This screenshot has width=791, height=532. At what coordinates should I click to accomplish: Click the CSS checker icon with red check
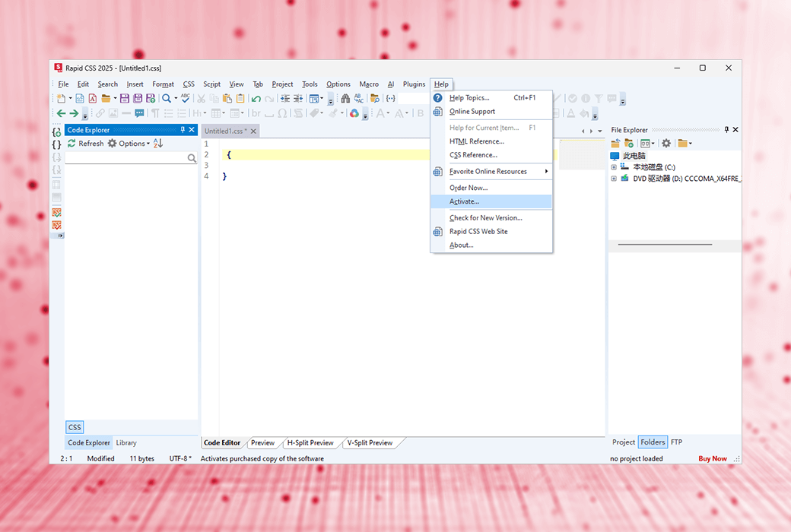pyautogui.click(x=56, y=225)
